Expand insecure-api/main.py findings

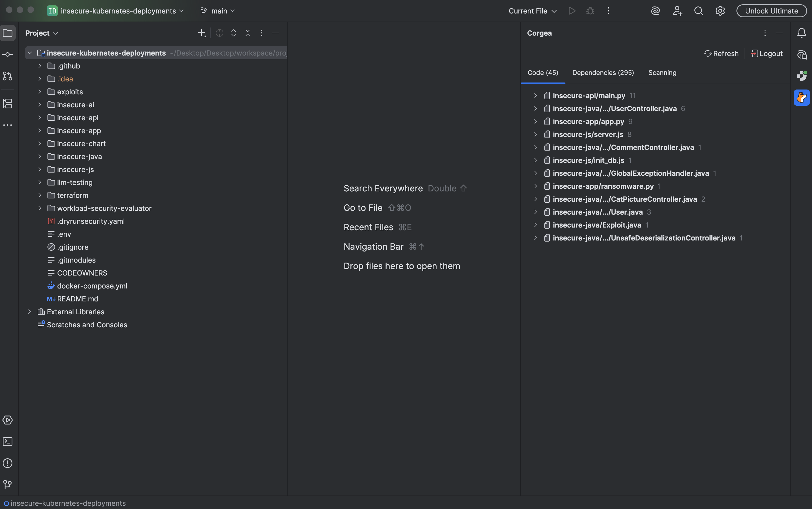(x=535, y=96)
